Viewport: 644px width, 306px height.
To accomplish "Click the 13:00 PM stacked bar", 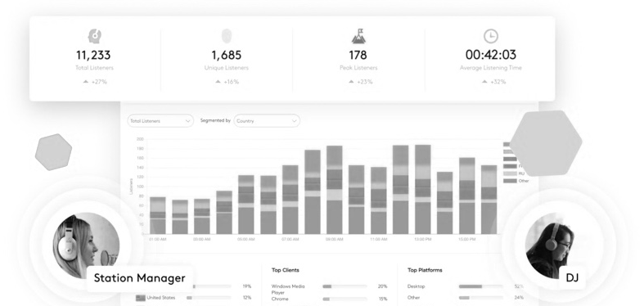I will tap(422, 189).
